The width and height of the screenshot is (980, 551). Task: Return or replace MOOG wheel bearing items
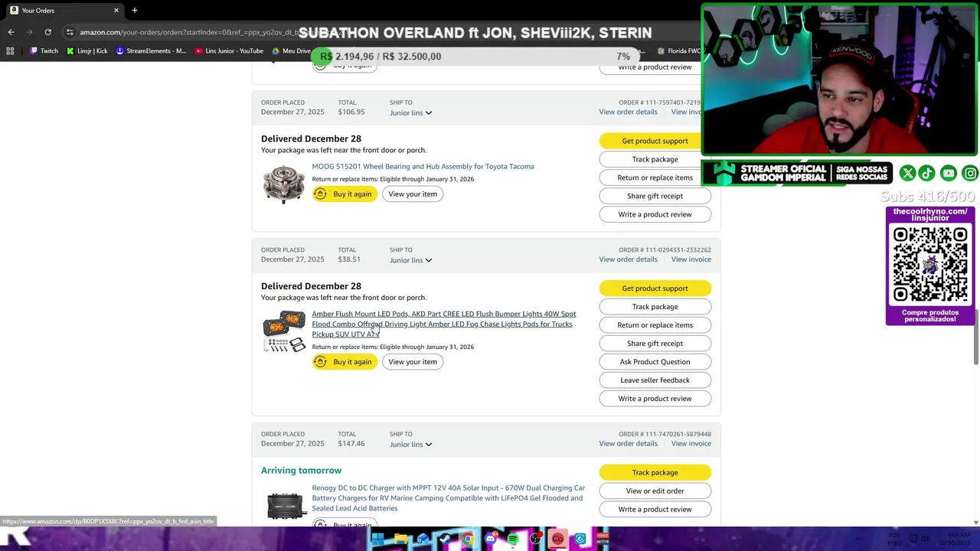tap(655, 178)
